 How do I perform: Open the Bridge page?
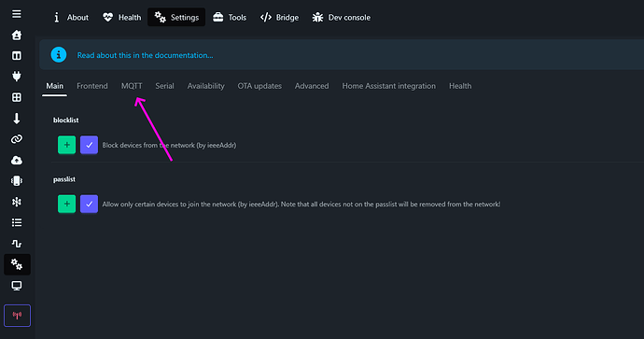(x=279, y=17)
